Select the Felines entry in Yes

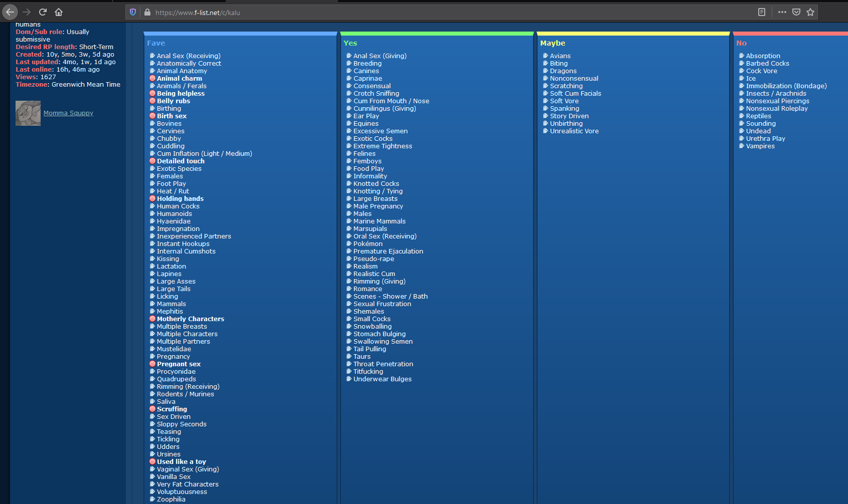pos(365,153)
